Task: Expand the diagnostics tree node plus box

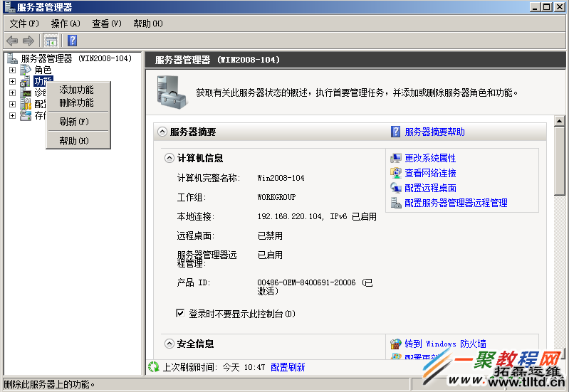Action: (x=12, y=92)
